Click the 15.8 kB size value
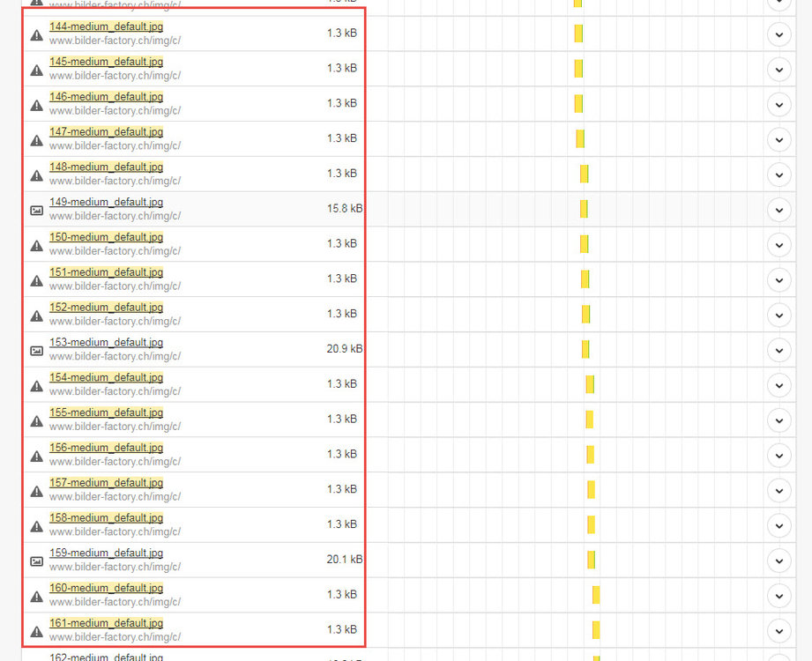Viewport: 812px width, 661px height. coord(345,209)
